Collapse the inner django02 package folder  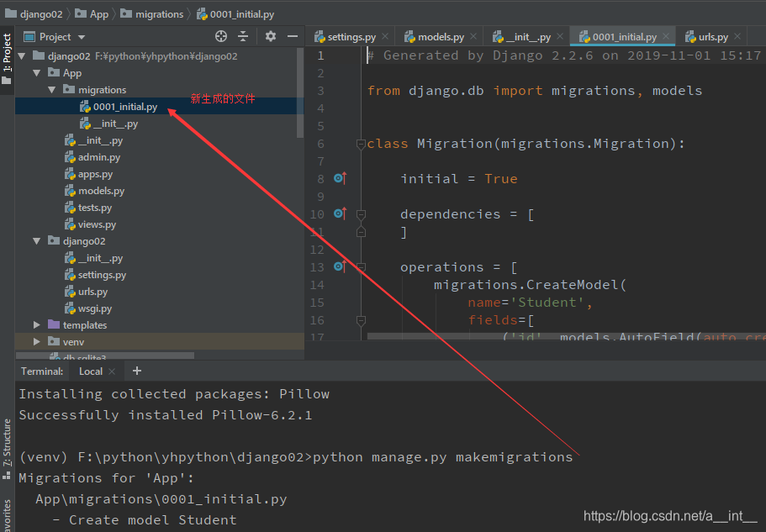pyautogui.click(x=37, y=241)
